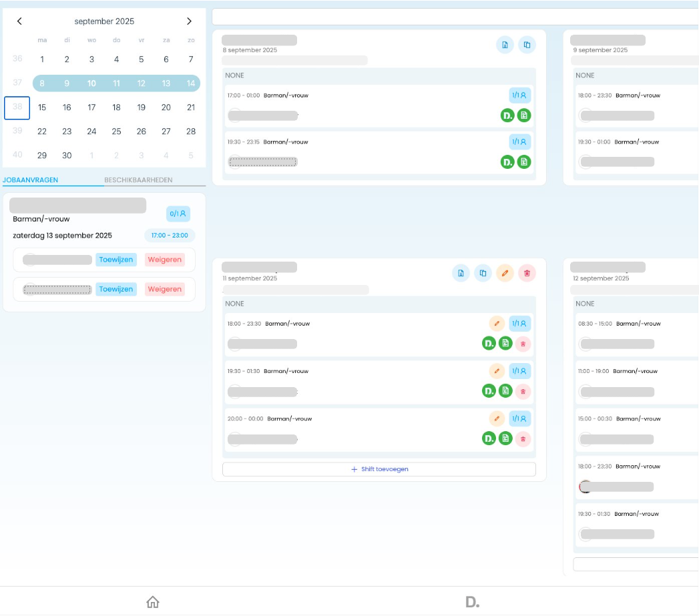Viewport: 699px width, 616px height.
Task: Open the green document icon on 11 september's 19:30 - 01:30 shift
Action: [x=505, y=391]
